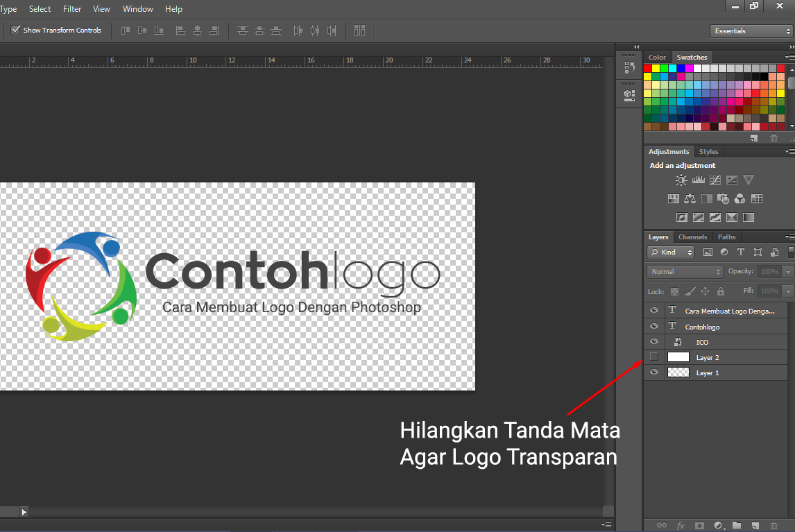Add a Hue/Saturation adjustment
The height and width of the screenshot is (532, 795).
674,199
